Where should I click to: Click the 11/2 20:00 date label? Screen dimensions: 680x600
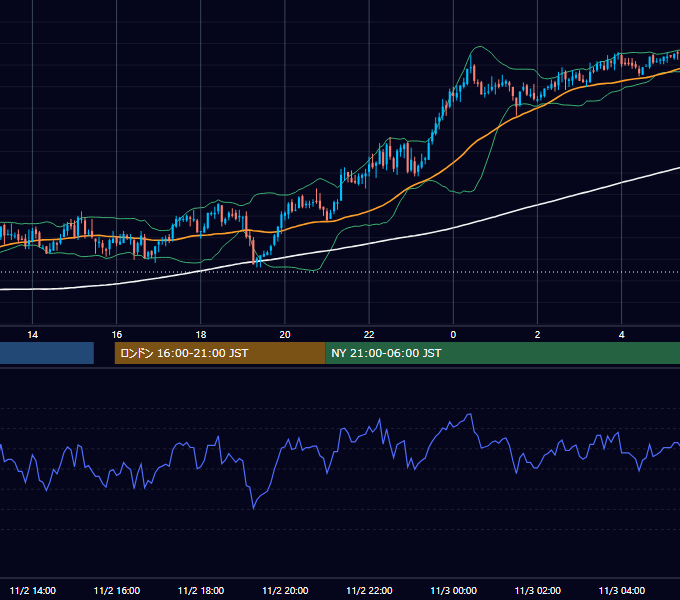pos(285,590)
